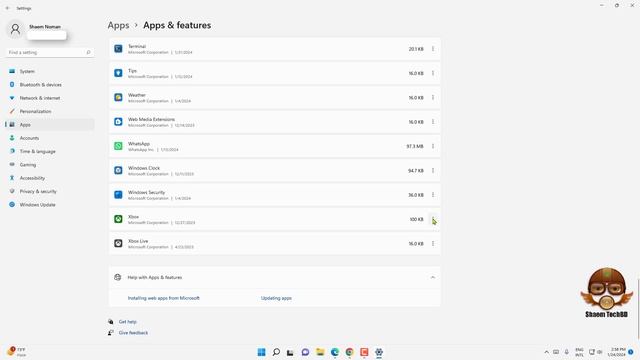This screenshot has width=640, height=360.
Task: Open Accounts settings
Action: 50,138
